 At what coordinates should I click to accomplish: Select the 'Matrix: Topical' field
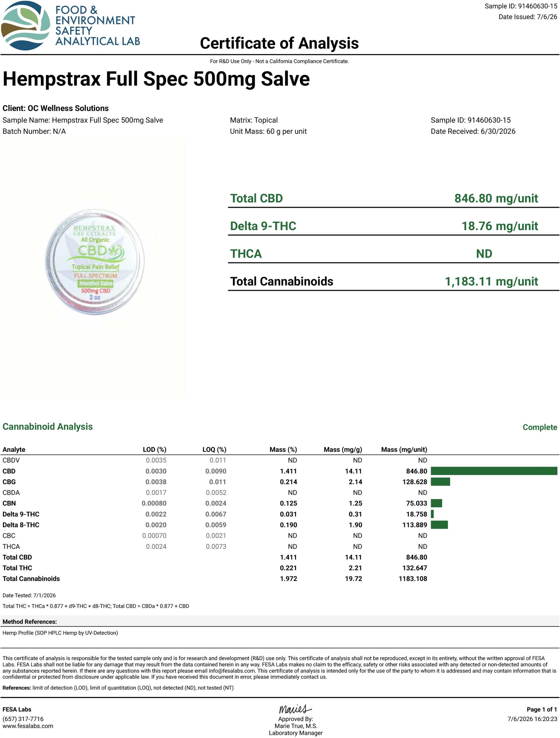254,120
